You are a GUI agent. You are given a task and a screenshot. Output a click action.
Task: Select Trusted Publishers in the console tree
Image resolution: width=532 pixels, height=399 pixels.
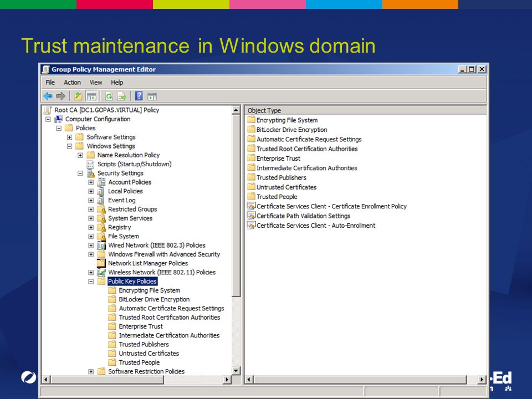point(144,344)
